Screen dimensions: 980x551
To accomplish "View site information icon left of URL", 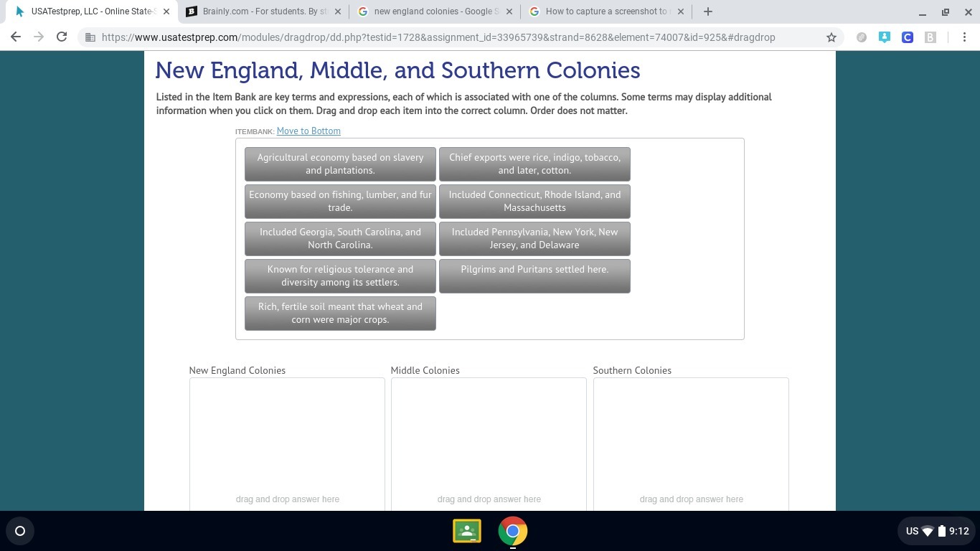I will pyautogui.click(x=90, y=37).
